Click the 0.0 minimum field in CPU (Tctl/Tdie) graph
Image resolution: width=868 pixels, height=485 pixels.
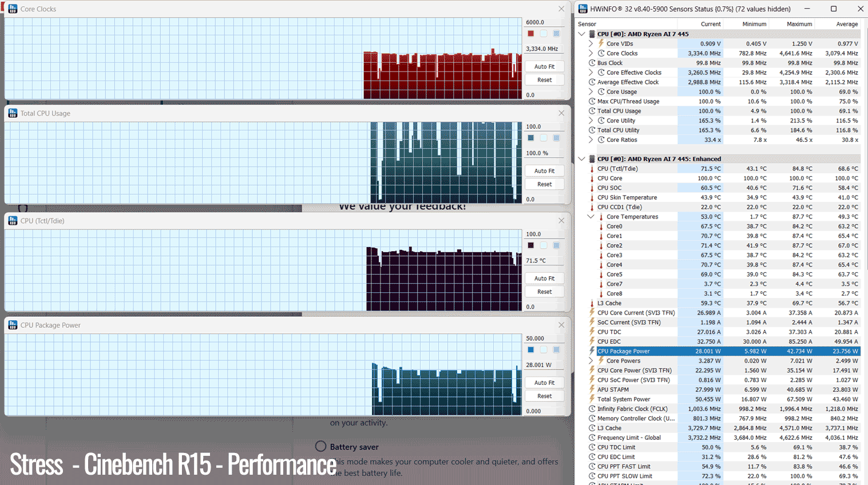click(x=544, y=307)
